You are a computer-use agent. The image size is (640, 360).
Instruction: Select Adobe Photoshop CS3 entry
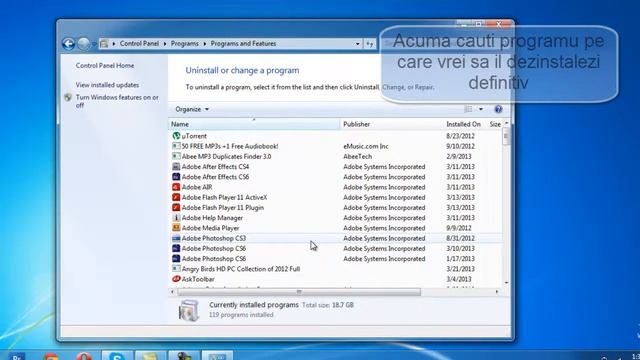click(x=214, y=238)
